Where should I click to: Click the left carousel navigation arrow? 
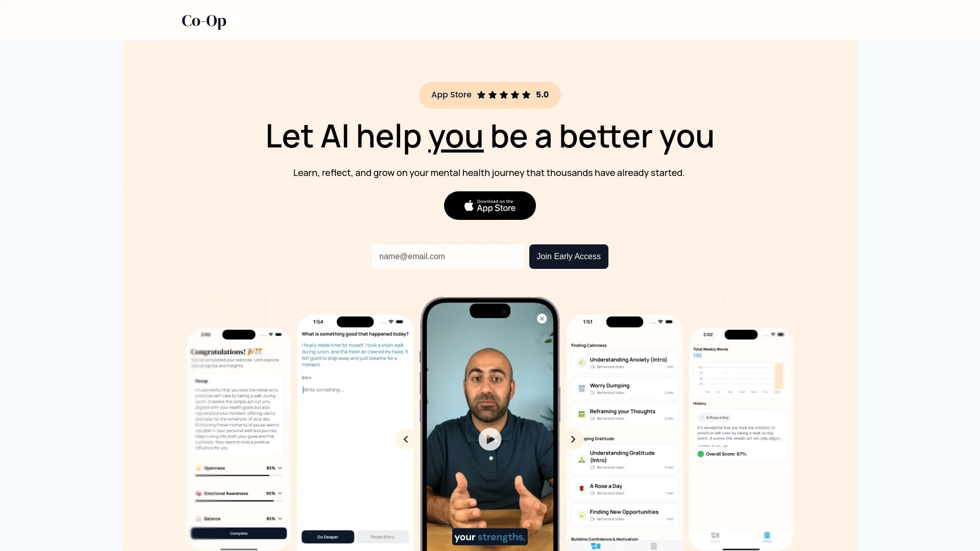[x=406, y=439]
